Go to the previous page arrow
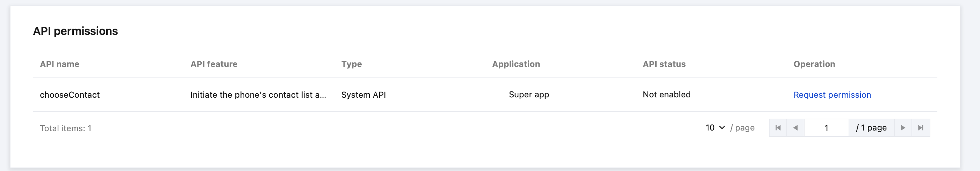 point(795,128)
